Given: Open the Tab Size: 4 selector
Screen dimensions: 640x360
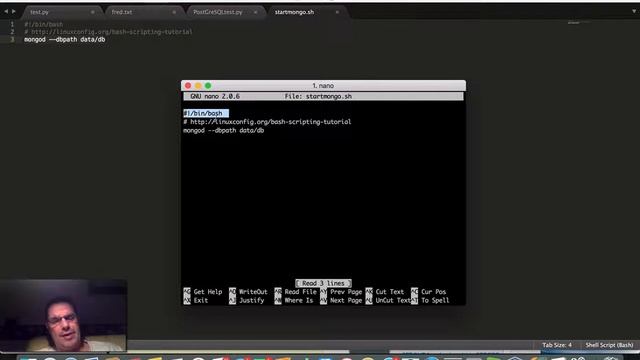Looking at the screenshot, I should coord(557,345).
